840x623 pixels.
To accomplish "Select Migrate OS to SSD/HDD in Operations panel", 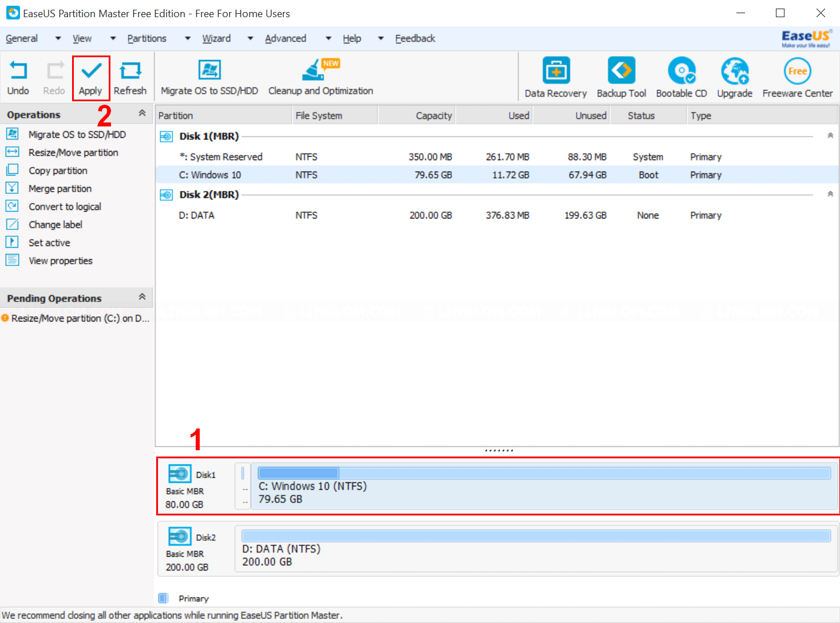I will [77, 134].
